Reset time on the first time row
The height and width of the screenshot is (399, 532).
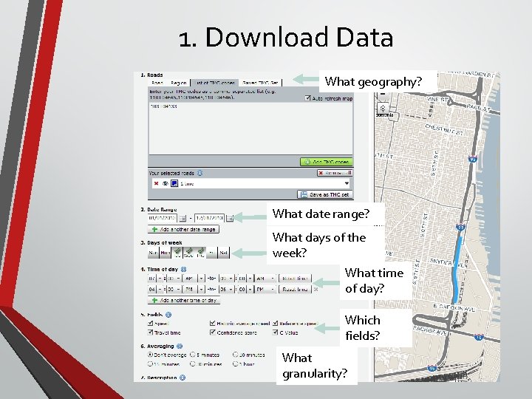point(295,279)
